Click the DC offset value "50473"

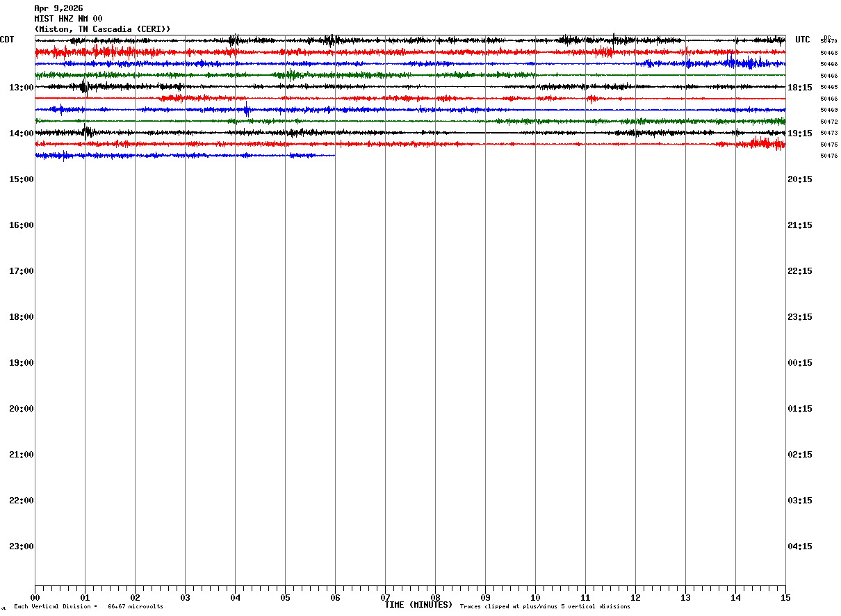click(829, 133)
